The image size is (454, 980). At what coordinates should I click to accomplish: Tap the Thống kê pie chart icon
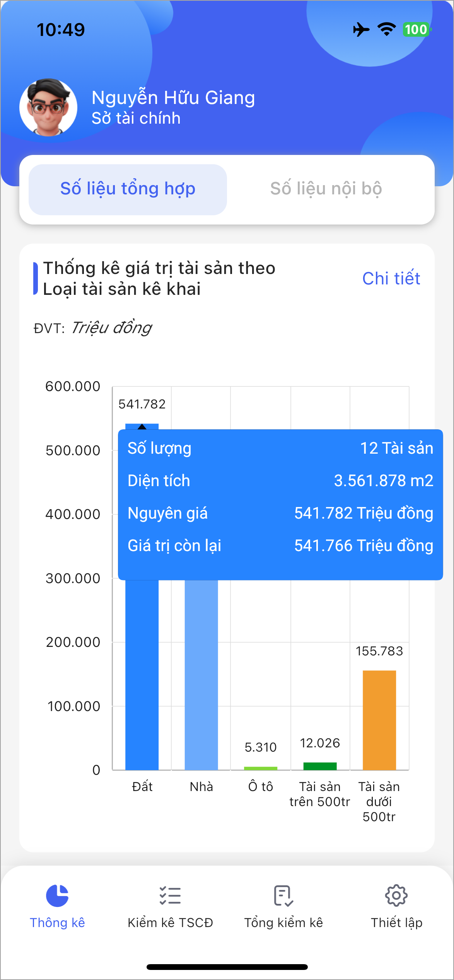57,895
